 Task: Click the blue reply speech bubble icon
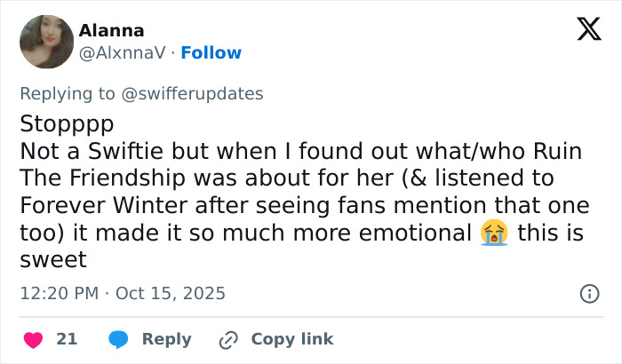click(119, 339)
